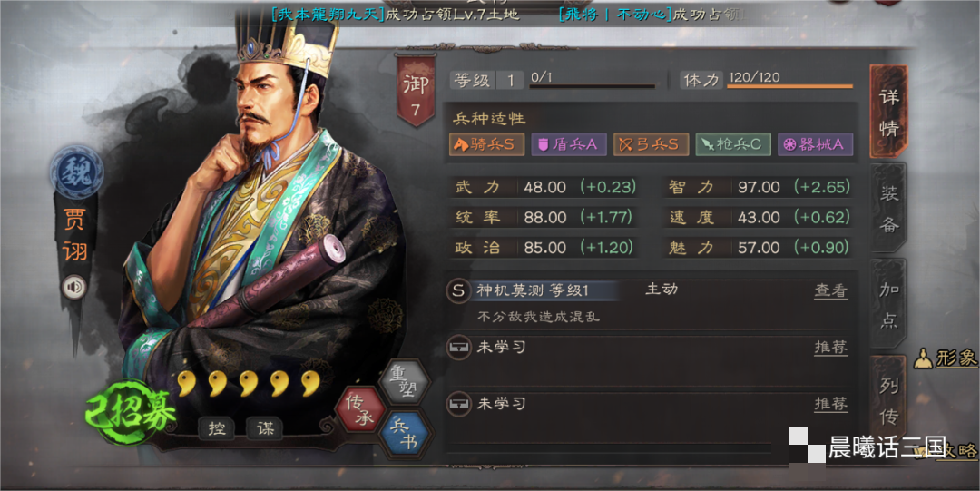Play Jia Xu's voice line speaker icon
Viewport: 980px width, 491px height.
click(x=73, y=287)
